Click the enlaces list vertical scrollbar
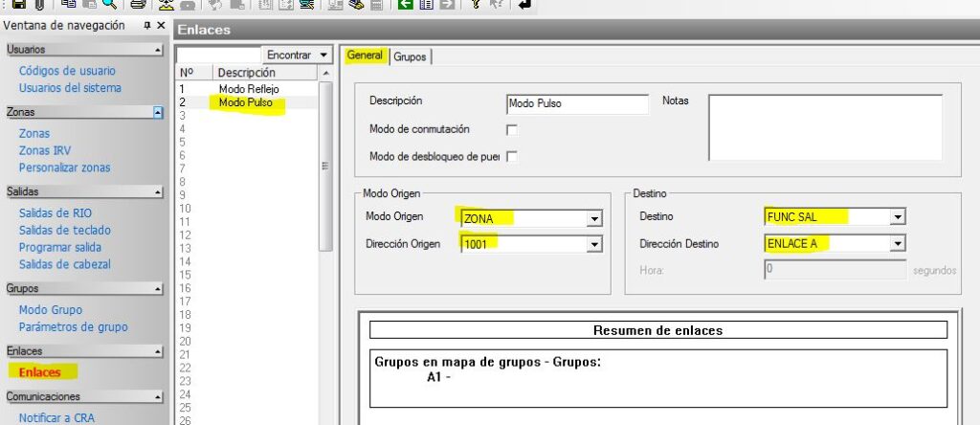The height and width of the screenshot is (425, 980). [x=325, y=166]
